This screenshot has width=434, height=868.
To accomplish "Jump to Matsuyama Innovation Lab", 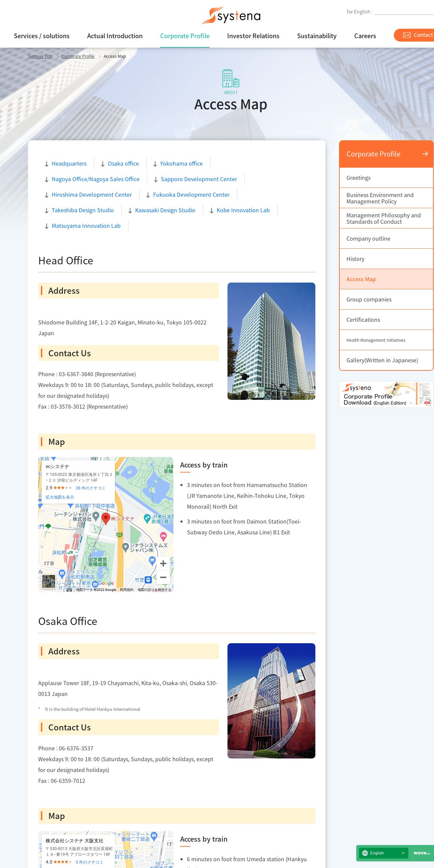I will [86, 226].
